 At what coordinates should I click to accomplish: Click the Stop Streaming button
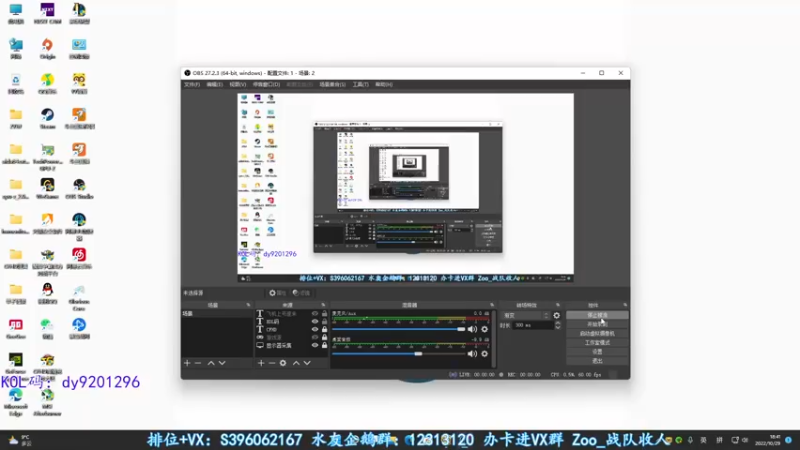597,315
